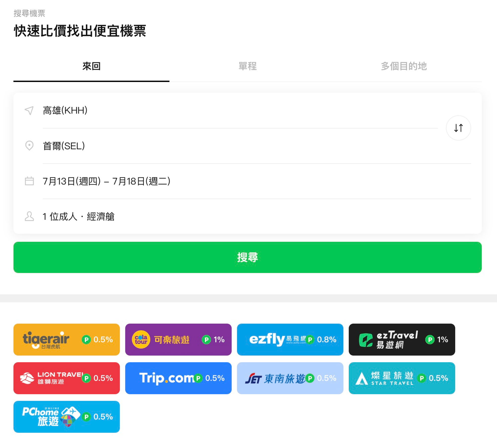Open the Lion Travel 雄獅旅遊 banner

[x=67, y=378]
